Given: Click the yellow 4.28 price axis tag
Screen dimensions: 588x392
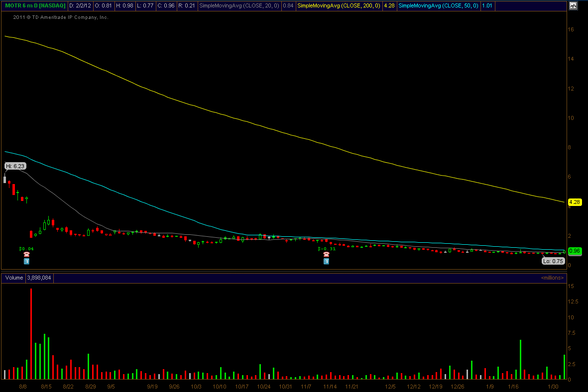Looking at the screenshot, I should point(575,202).
